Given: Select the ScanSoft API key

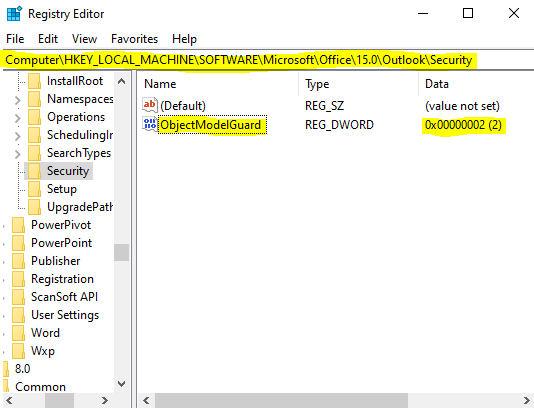Looking at the screenshot, I should [64, 297].
